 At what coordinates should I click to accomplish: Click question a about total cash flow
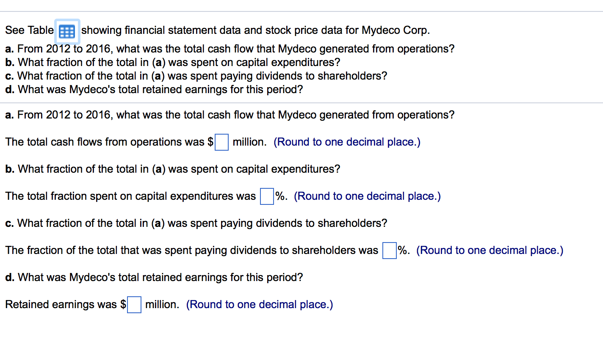tap(230, 115)
